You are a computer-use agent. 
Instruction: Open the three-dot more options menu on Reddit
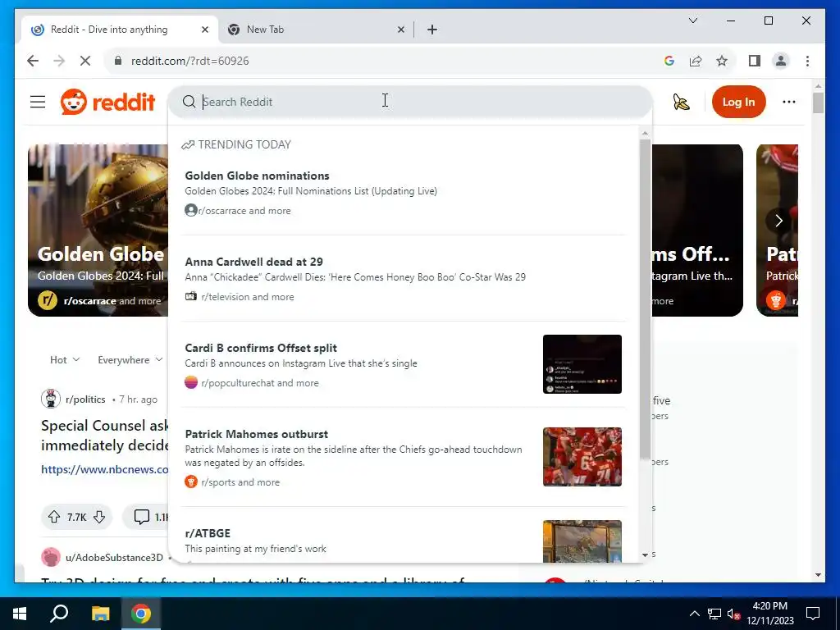tap(788, 102)
